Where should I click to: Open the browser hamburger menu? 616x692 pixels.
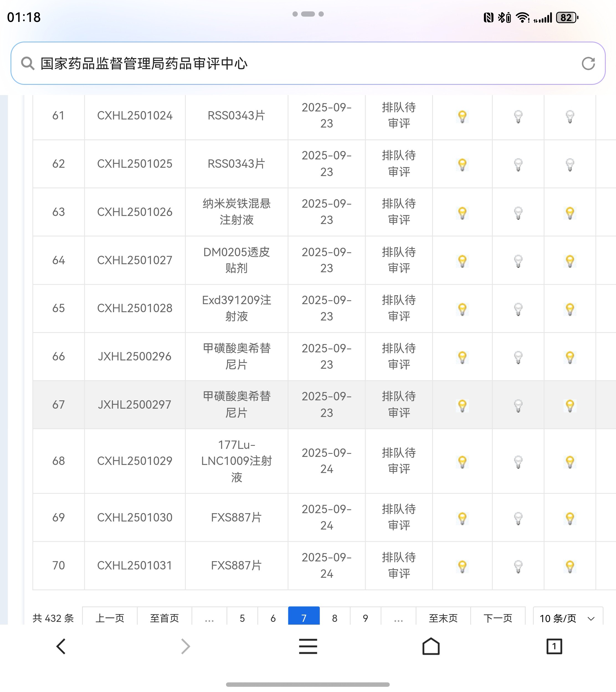coord(308,646)
